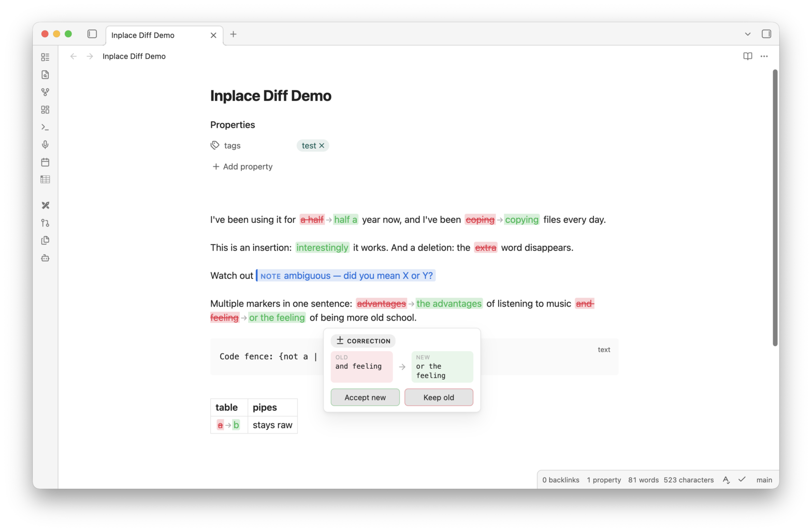Toggle the left sidebar panel
812x532 pixels.
(x=92, y=34)
